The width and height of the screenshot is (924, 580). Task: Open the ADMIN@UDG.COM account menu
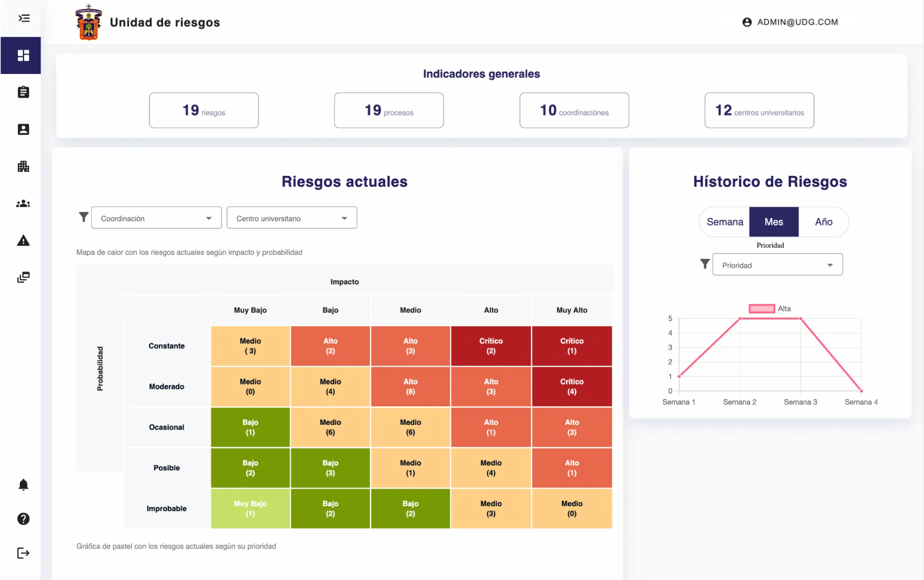coord(790,22)
